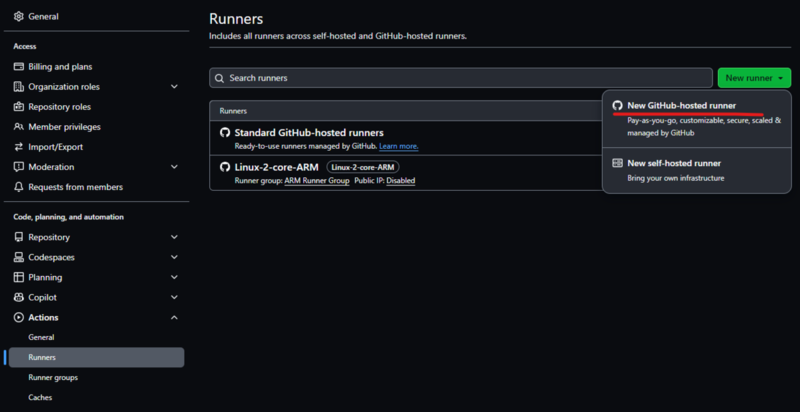800x412 pixels.
Task: Click GitHub logo beside Linux-2-core-ARM
Action: click(224, 167)
